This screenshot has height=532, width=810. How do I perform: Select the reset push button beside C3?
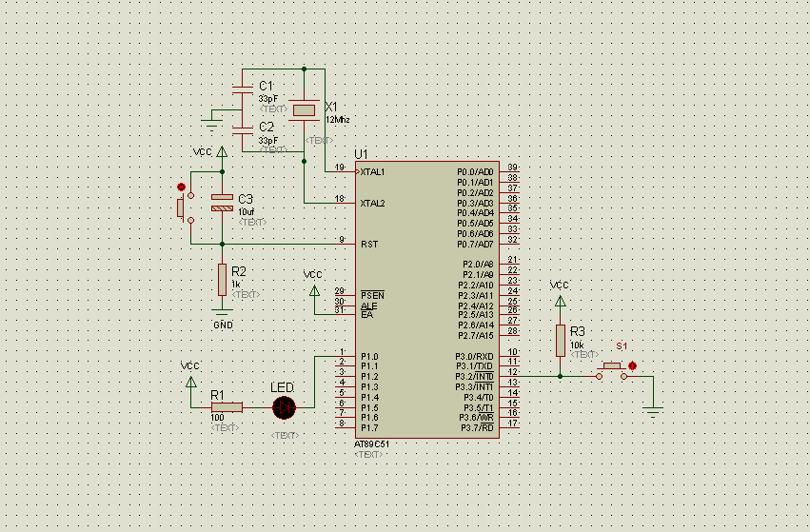pyautogui.click(x=185, y=207)
